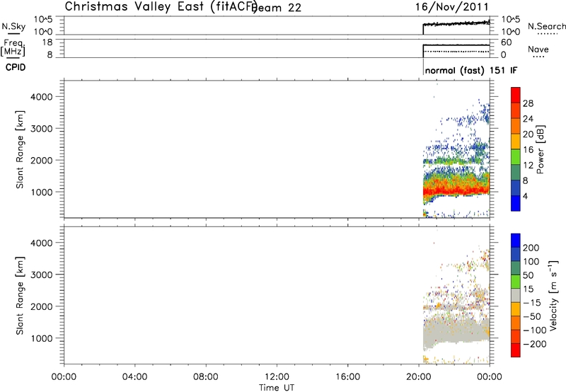This screenshot has width=566, height=392.
Task: Click the '18' frequency tick label
Action: click(47, 42)
